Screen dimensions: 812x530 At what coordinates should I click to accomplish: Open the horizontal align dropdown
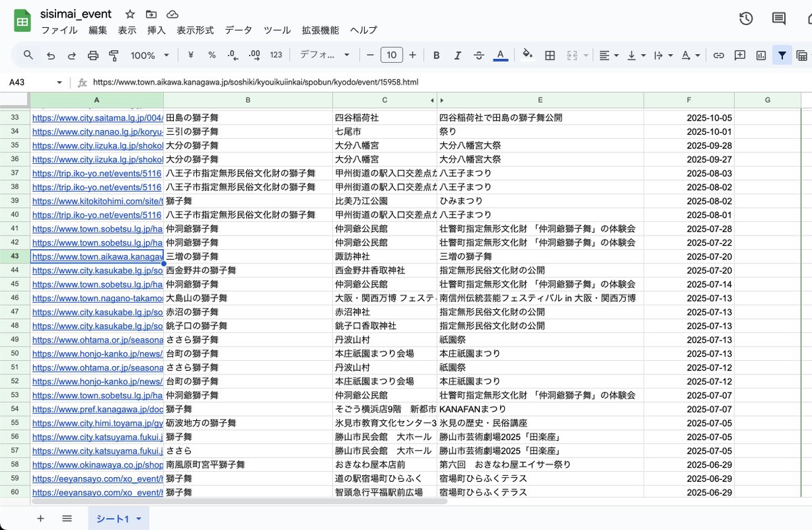609,55
